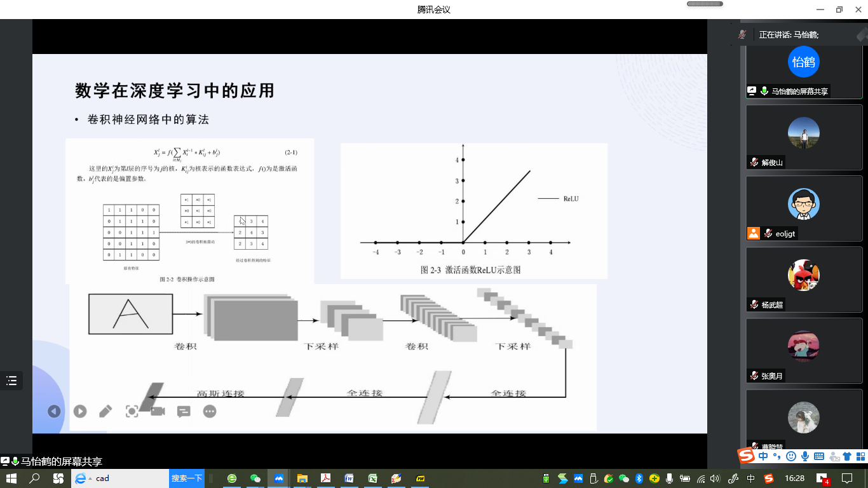This screenshot has width=868, height=488.
Task: Toggle the Sogou punctuation mode button
Action: tap(776, 457)
